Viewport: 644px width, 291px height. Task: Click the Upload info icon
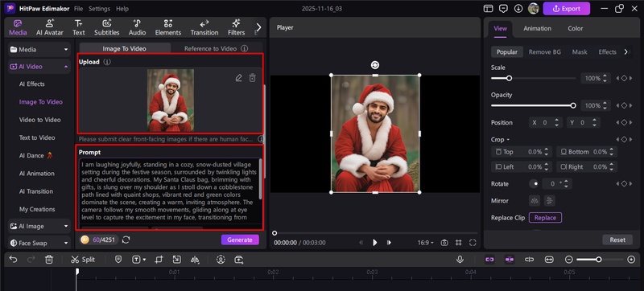click(x=107, y=62)
